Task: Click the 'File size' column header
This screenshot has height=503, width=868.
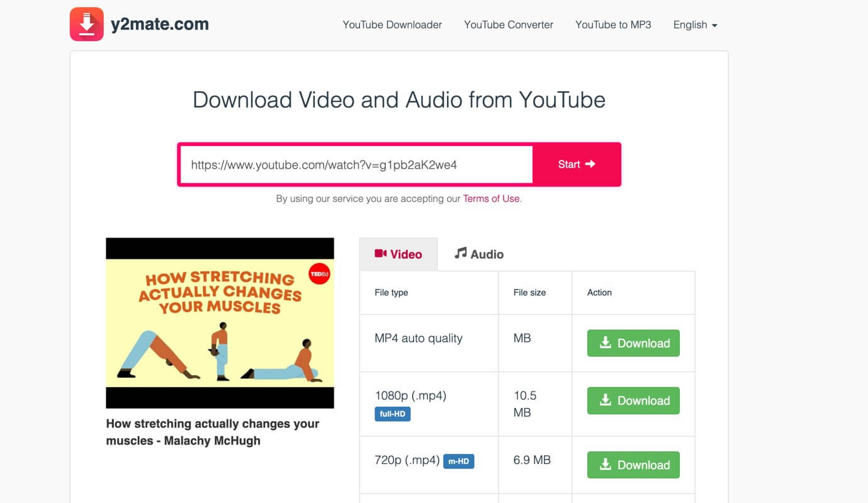Action: coord(530,293)
